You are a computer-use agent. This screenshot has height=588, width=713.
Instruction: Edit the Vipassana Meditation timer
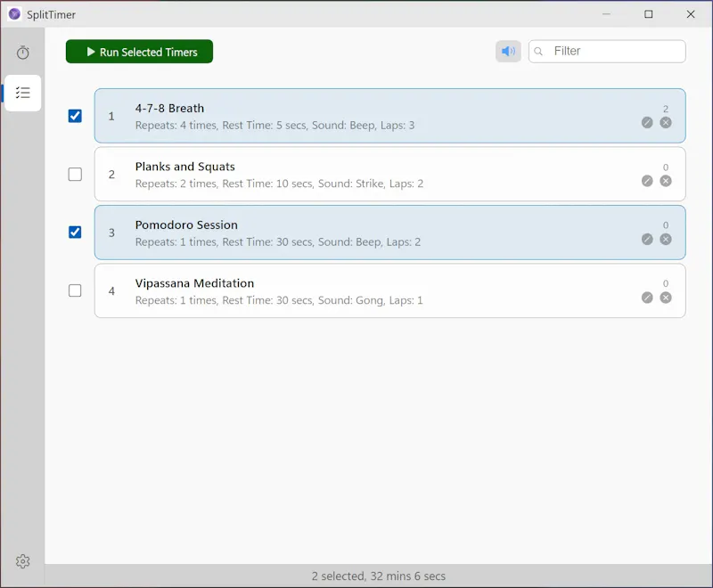click(647, 298)
